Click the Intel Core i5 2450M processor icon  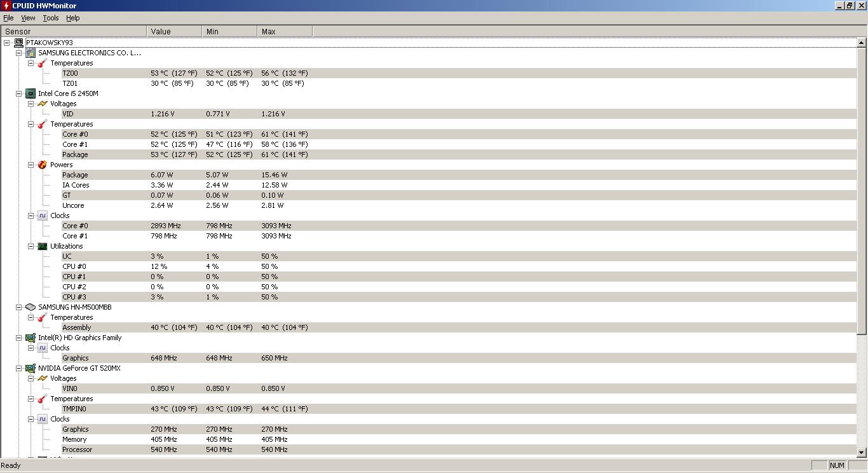(31, 93)
